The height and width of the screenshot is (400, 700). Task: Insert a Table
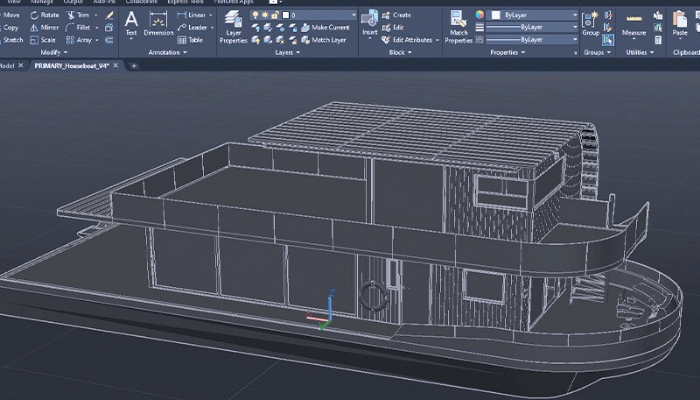tap(190, 40)
